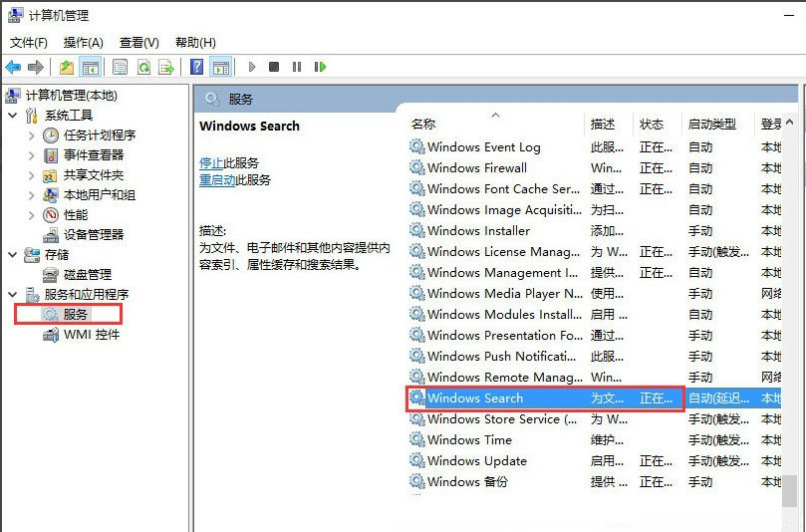Select Windows Presentation Fo... service
The image size is (806, 532).
595,335
